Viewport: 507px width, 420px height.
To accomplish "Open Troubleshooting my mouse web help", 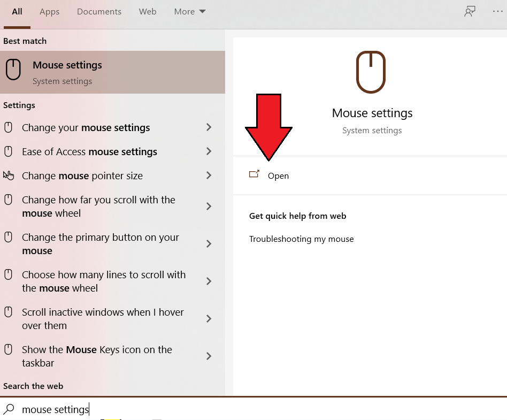I will coord(301,239).
